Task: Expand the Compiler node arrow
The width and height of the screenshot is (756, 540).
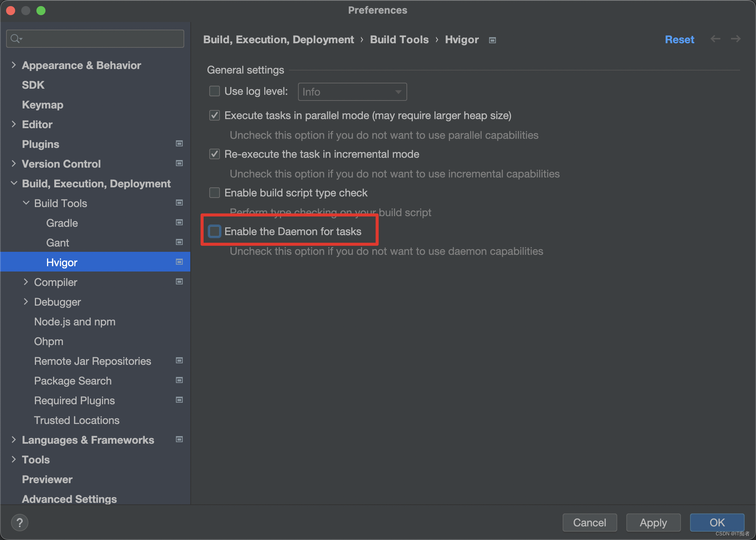Action: 26,282
